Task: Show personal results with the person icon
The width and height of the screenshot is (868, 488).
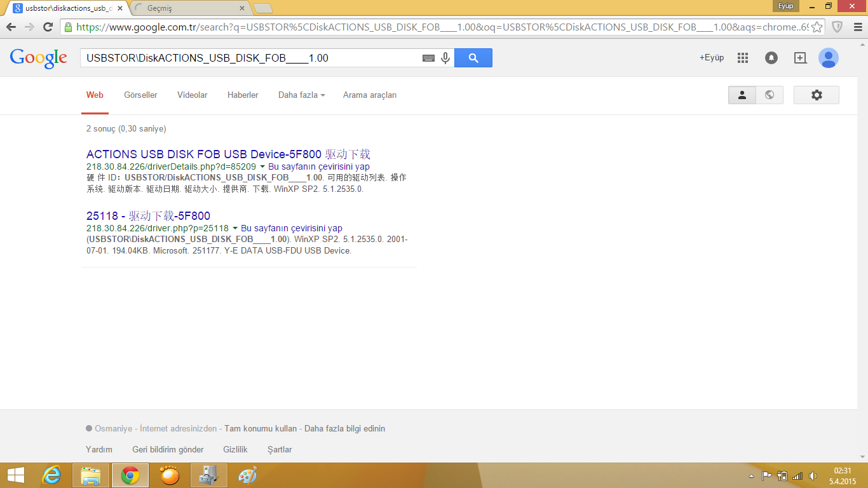Action: [x=742, y=95]
